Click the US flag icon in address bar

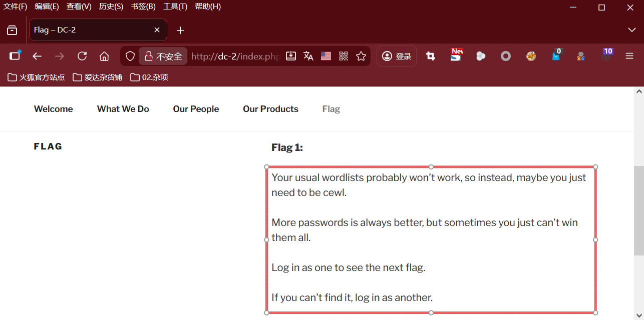coord(326,56)
